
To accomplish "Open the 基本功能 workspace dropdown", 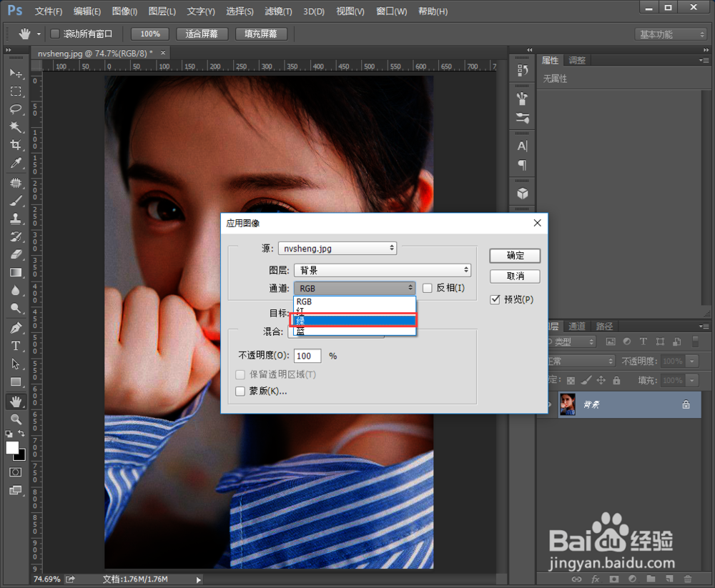I will (671, 34).
